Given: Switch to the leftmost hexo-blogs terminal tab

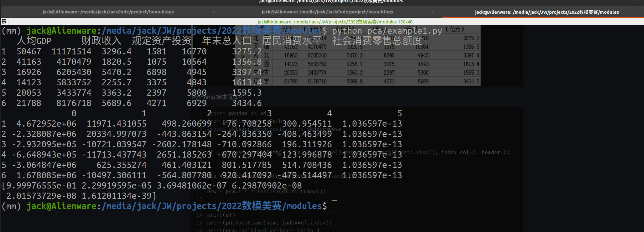Looking at the screenshot, I should [x=108, y=12].
